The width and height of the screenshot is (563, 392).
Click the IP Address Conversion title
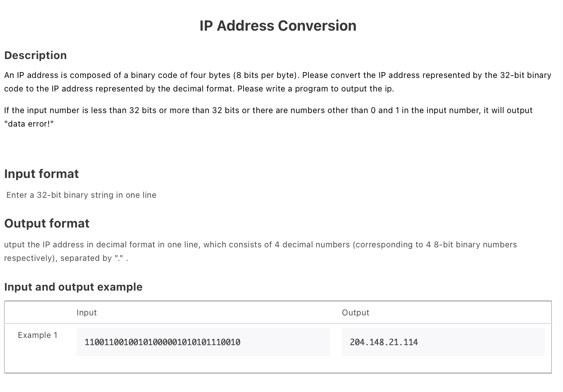(x=278, y=26)
